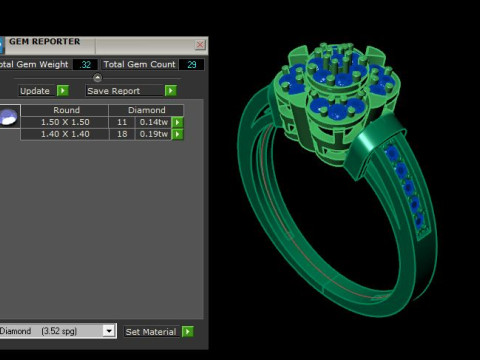480x360 pixels.
Task: Click the green arrow next to Set Material
Action: (188, 332)
